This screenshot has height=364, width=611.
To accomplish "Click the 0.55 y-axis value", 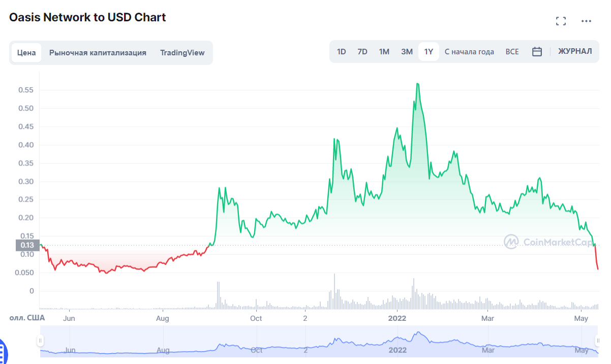I will 25,90.
